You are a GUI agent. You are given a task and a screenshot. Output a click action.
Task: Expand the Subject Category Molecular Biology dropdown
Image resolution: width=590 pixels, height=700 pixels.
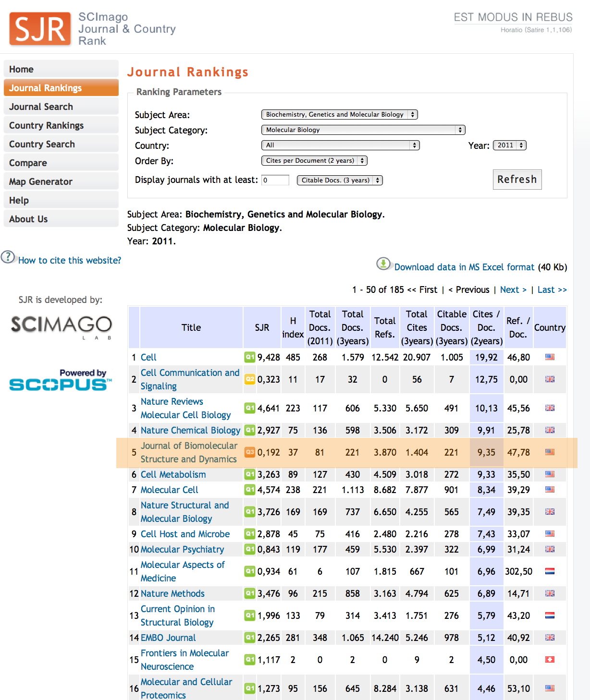363,130
